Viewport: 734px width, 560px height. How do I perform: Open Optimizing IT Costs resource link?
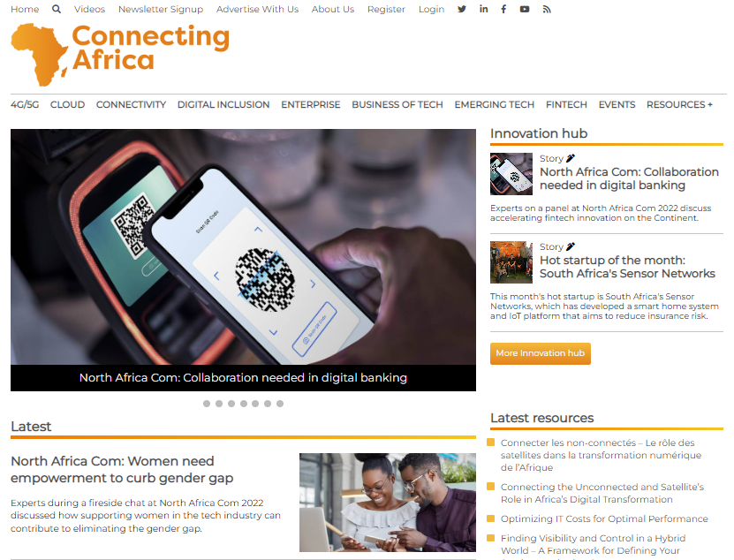(604, 518)
